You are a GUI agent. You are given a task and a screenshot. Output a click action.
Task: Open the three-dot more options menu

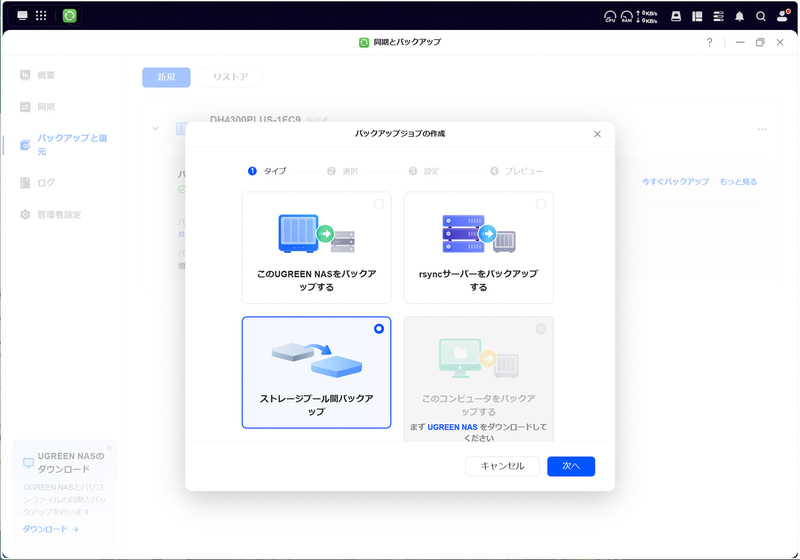(x=762, y=129)
